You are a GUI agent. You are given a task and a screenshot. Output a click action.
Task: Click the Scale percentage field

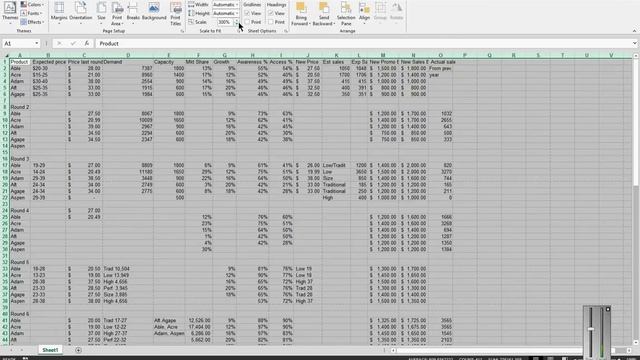click(x=224, y=22)
